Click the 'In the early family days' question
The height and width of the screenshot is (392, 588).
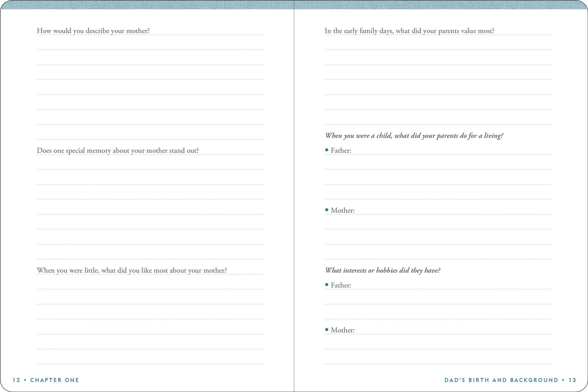409,31
